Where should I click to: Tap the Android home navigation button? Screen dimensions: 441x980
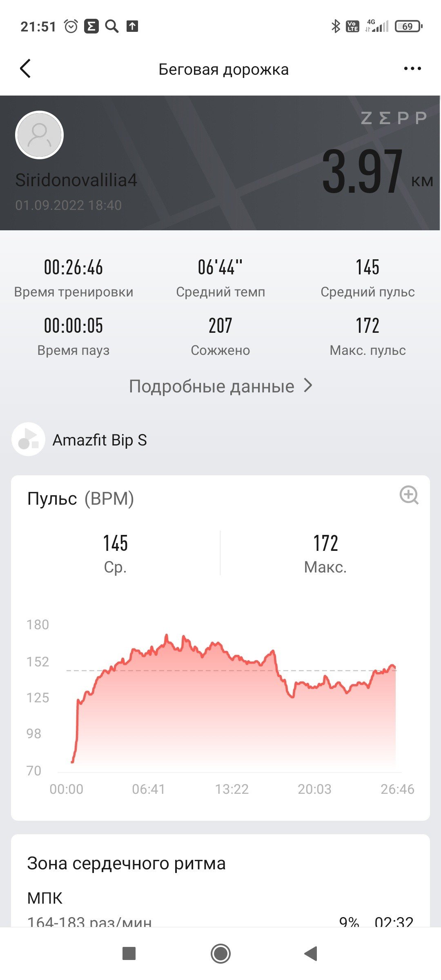pos(220,953)
